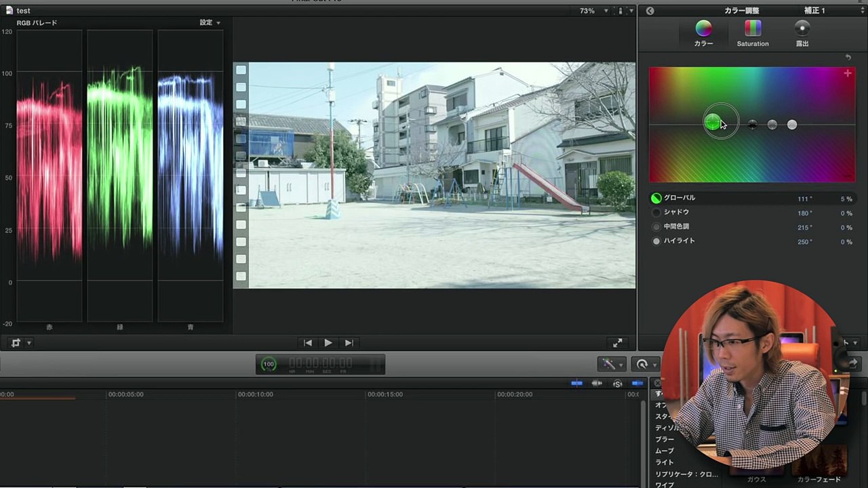Click the 00:00:10:00 timeline ruler mark
868x488 pixels.
tap(256, 394)
